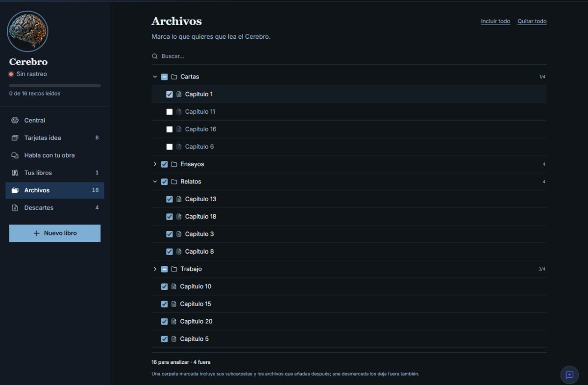
Task: Click the Tus libros books icon
Action: coord(15,173)
